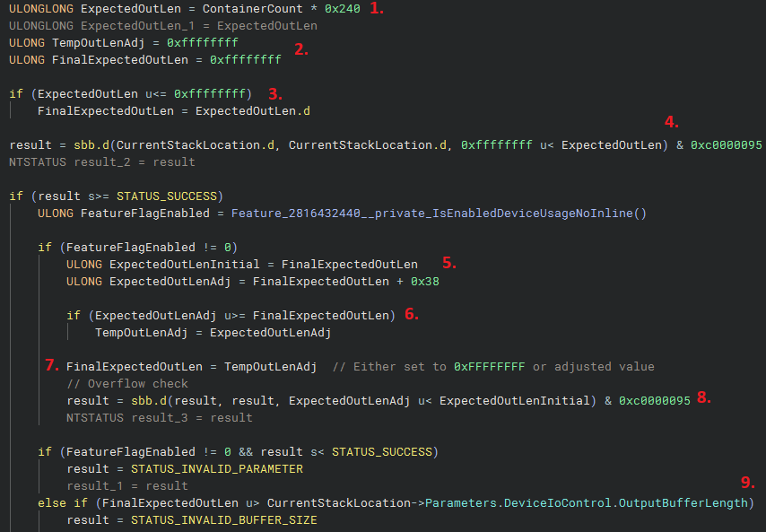Click the red annotation marker 9
This screenshot has height=532, width=766.
[745, 483]
